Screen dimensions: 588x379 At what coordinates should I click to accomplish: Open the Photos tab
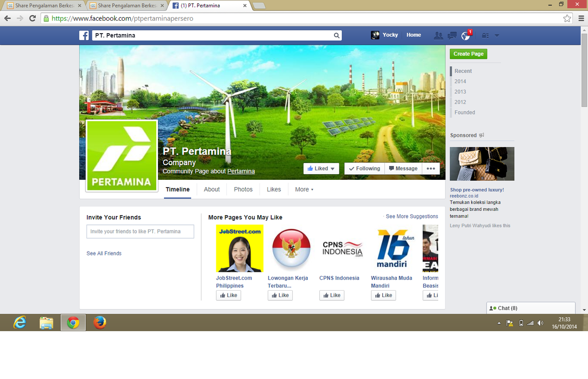point(243,189)
